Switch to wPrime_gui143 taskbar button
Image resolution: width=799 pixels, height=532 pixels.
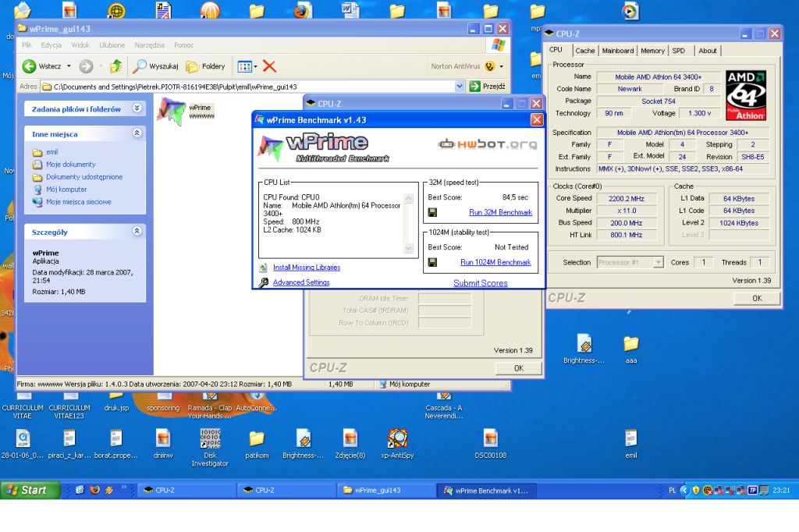click(385, 490)
